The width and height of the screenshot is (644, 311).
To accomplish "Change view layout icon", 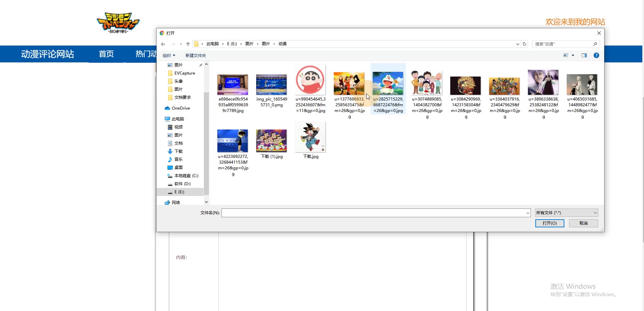I will tap(566, 55).
